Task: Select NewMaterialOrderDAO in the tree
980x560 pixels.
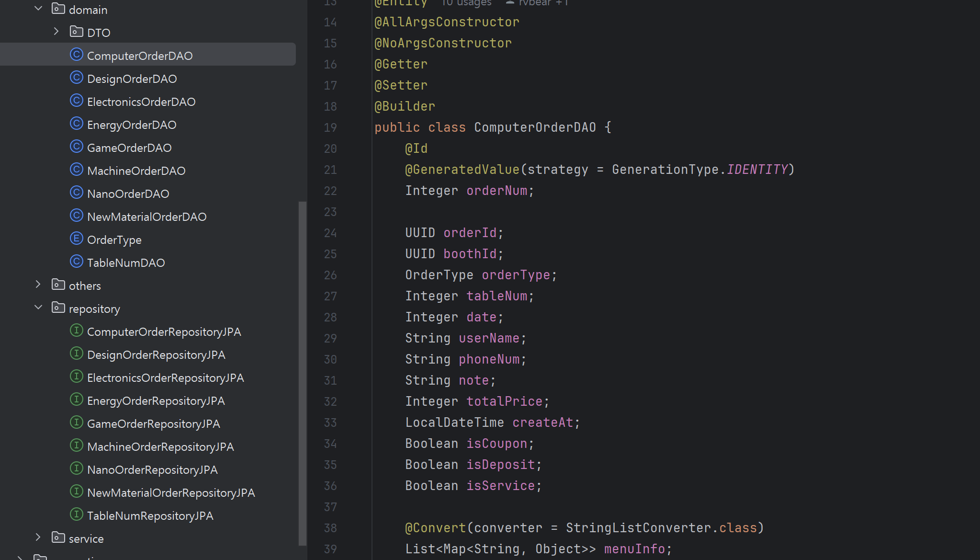Action: (147, 217)
